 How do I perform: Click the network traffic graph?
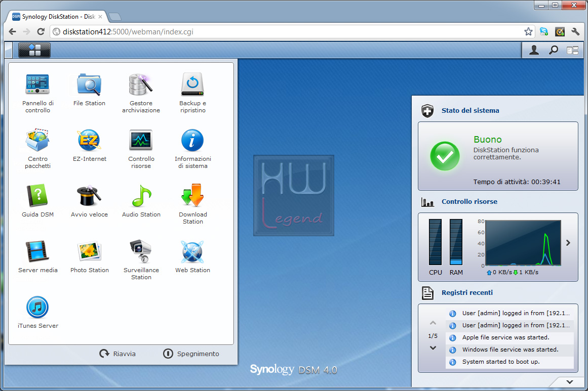coord(523,243)
